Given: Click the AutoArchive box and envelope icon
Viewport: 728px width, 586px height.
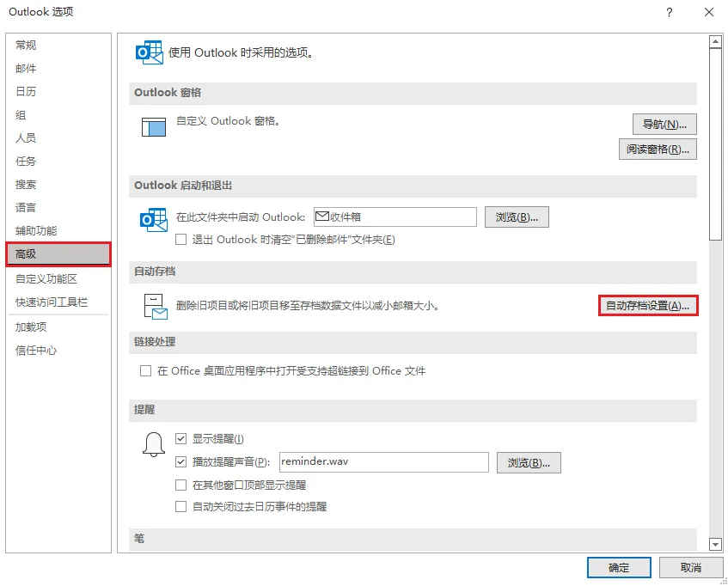Looking at the screenshot, I should point(154,306).
